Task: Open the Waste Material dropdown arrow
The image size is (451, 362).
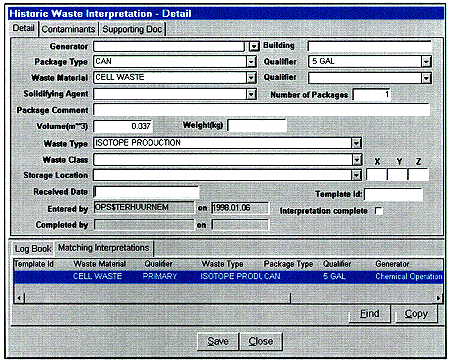Action: tap(251, 77)
